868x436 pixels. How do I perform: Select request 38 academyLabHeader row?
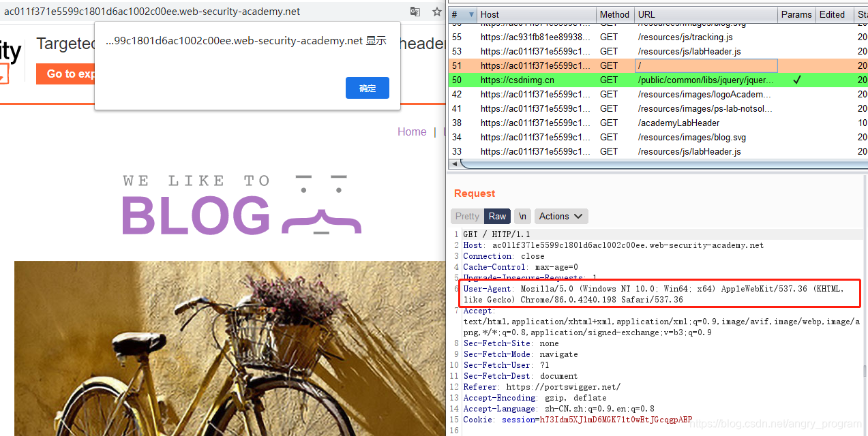658,123
